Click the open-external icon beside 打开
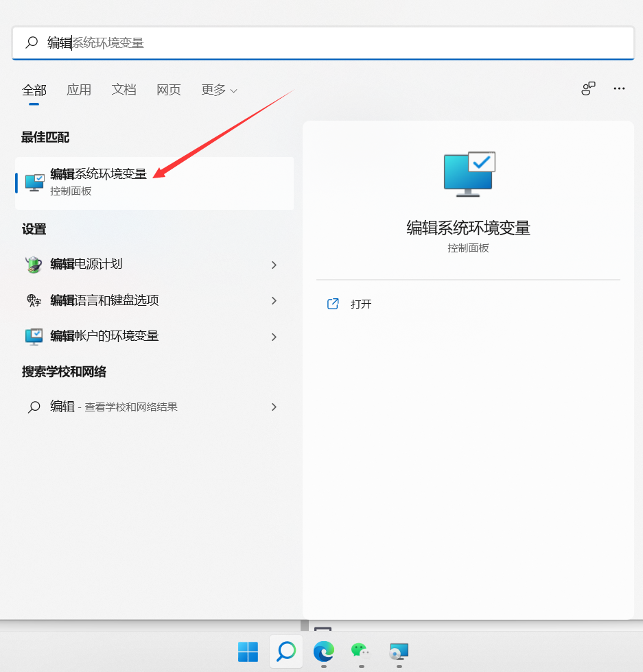The image size is (643, 672). [x=333, y=304]
